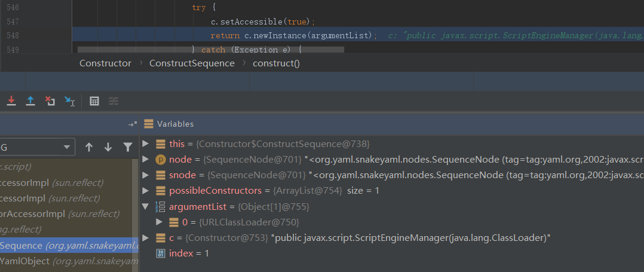The image size is (644, 272).
Task: Open the thread selection dropdown
Action: coord(66,147)
